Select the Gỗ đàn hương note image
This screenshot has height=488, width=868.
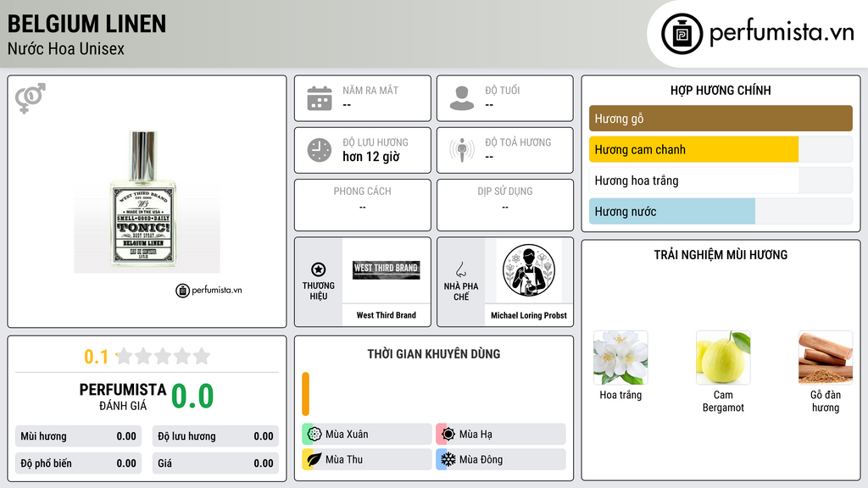(826, 358)
